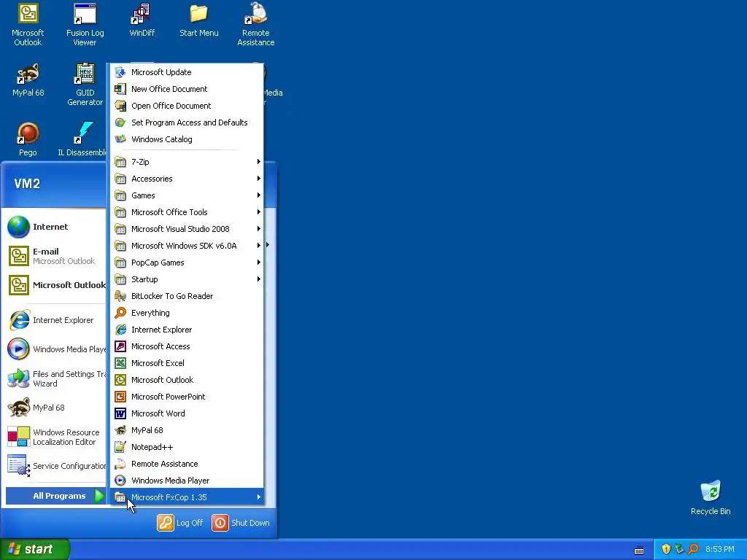
Task: Click Safely Remove Hardware tray icon
Action: click(679, 549)
